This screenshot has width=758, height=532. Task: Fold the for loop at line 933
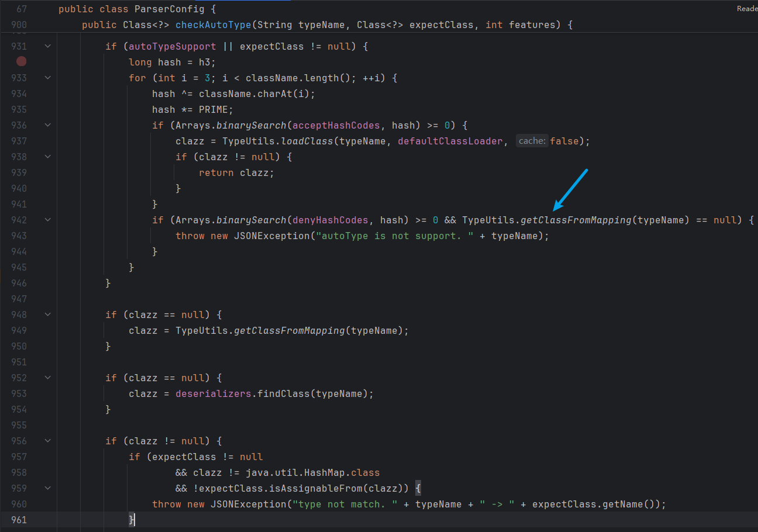click(47, 77)
